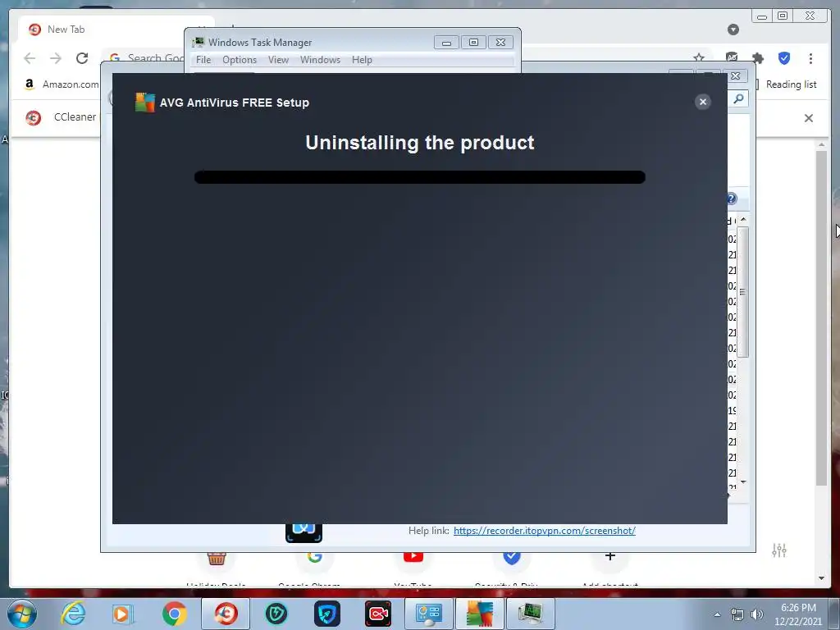Open File menu in Windows Task Manager

coord(203,60)
